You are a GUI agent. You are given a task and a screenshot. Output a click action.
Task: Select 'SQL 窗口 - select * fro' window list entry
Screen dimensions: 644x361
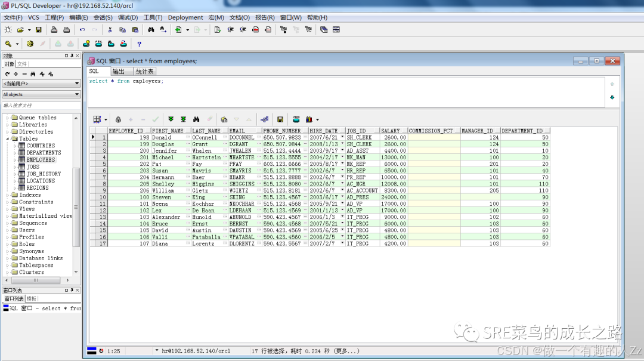pos(42,308)
